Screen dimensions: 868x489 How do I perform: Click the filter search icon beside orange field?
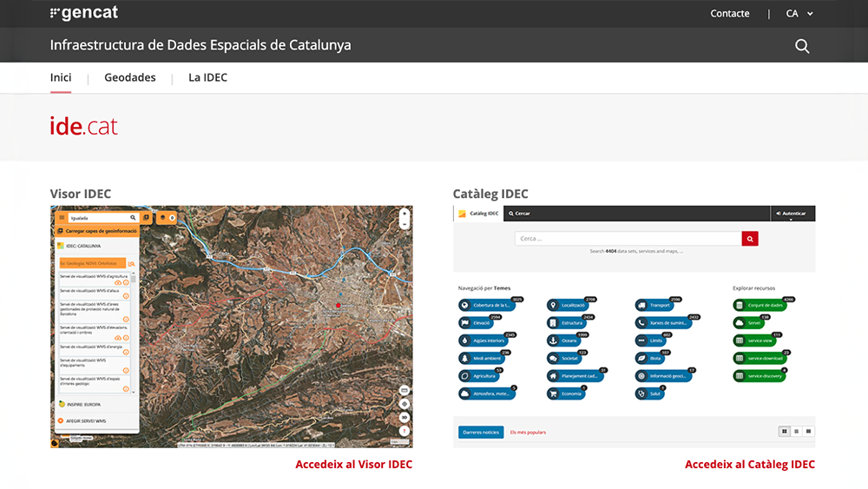(131, 263)
